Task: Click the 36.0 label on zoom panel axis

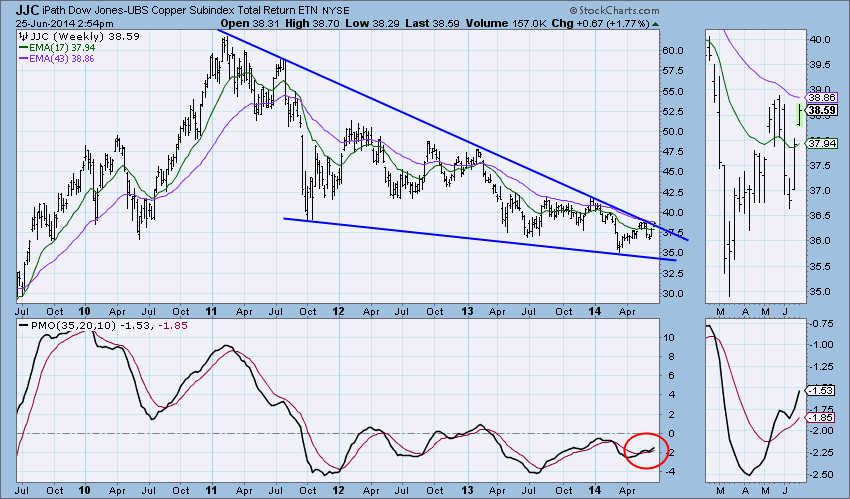Action: click(820, 241)
